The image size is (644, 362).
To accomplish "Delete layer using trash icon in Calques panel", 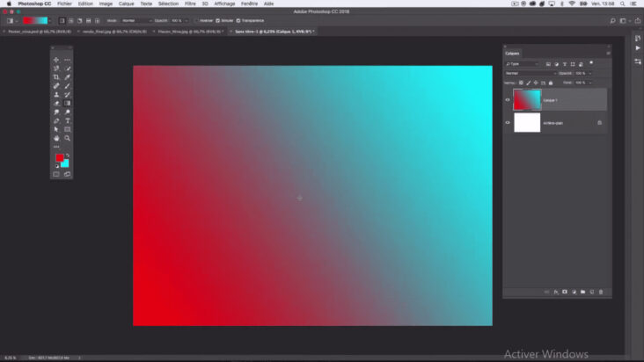I will point(601,292).
